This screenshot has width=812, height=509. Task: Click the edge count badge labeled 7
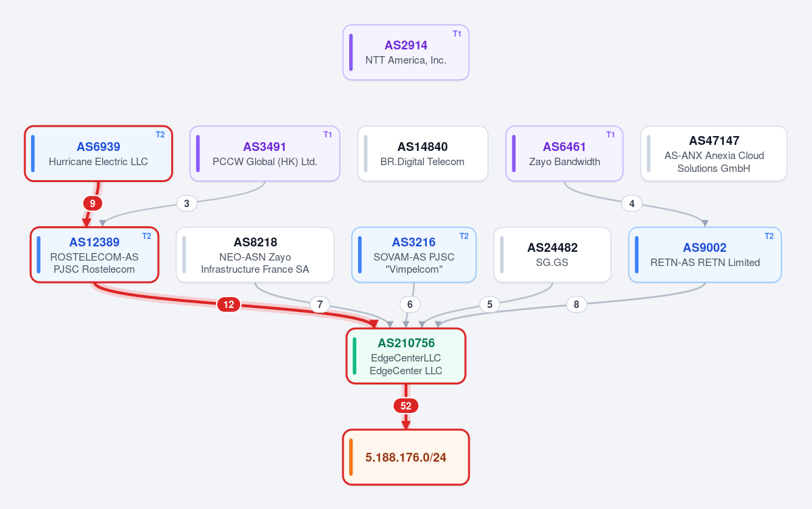tap(320, 305)
